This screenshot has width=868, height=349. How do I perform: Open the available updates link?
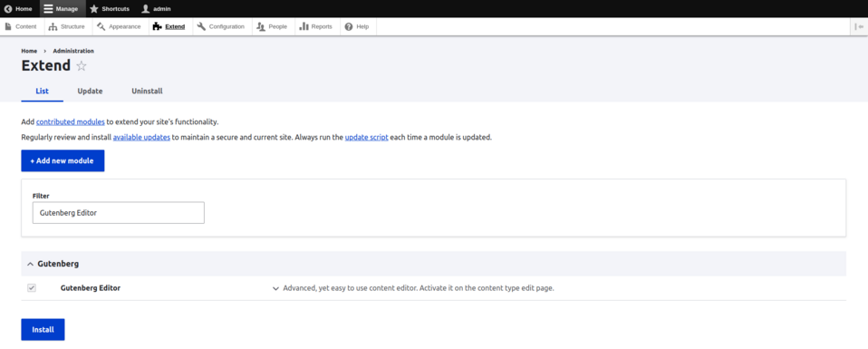coord(141,138)
